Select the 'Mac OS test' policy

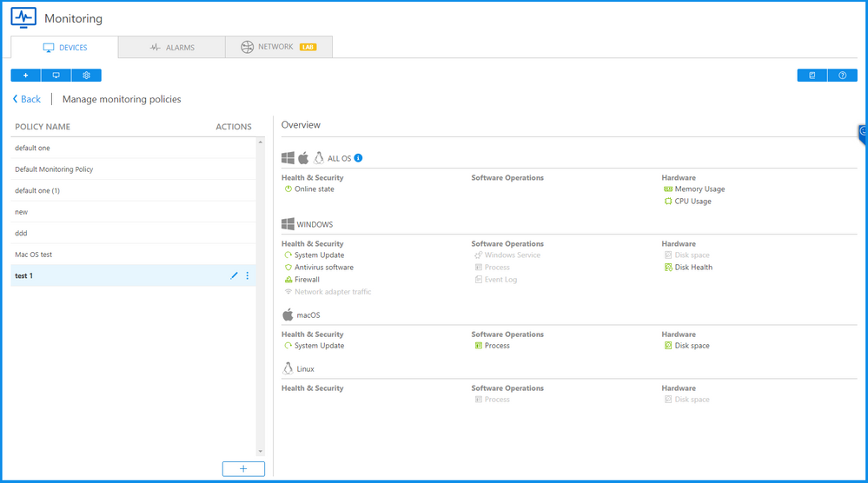pyautogui.click(x=134, y=255)
